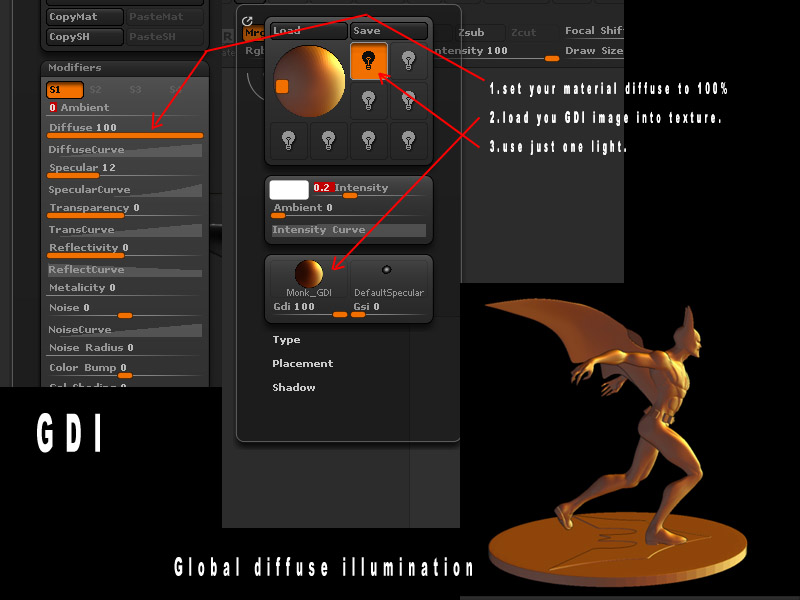
Task: Click the light Ambient 0 slider
Action: pos(349,210)
